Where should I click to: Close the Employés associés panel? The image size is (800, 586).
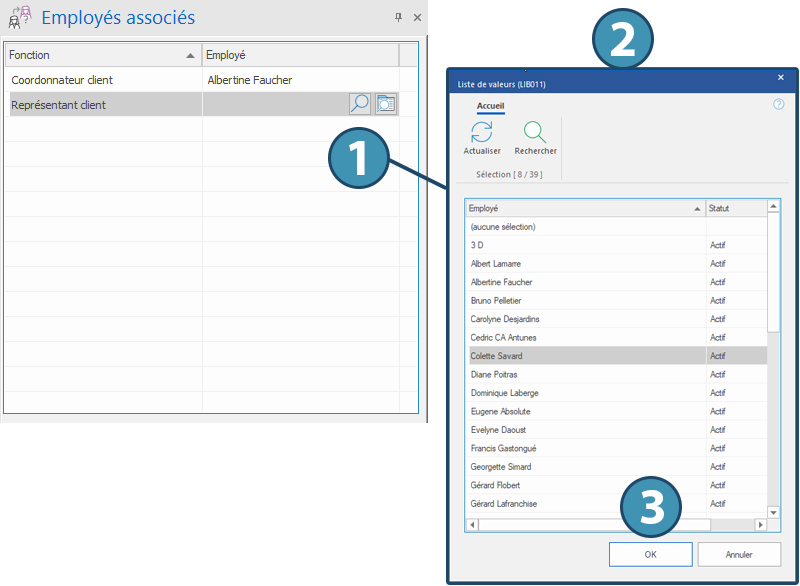[417, 18]
